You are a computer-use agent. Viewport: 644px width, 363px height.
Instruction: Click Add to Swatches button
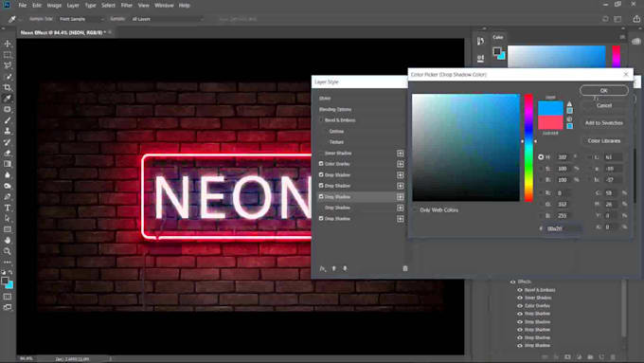pos(604,123)
